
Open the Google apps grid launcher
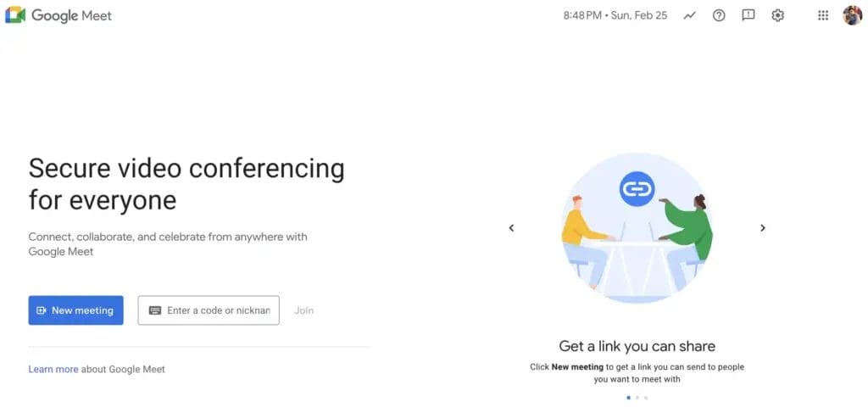(823, 15)
